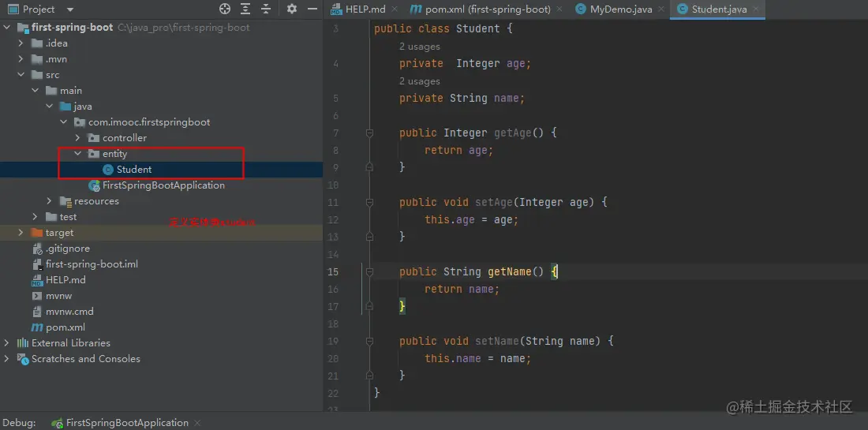Switch to pom.xml (first-spring-boot) tab
Image resolution: width=868 pixels, height=430 pixels.
coord(488,9)
